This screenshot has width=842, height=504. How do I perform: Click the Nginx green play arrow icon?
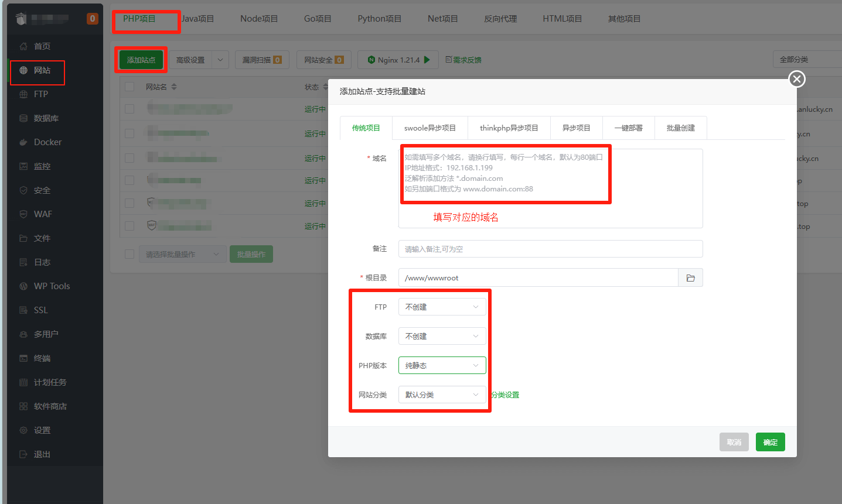(427, 60)
